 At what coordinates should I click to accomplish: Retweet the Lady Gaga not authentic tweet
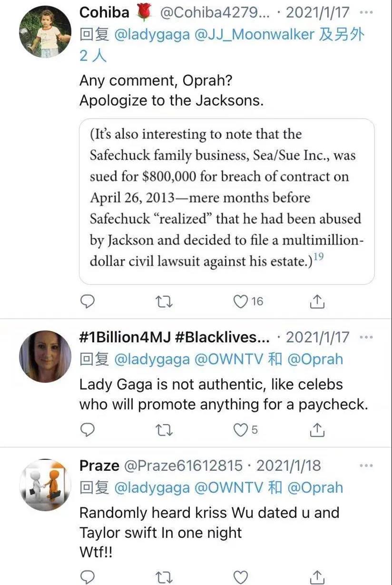pos(164,430)
